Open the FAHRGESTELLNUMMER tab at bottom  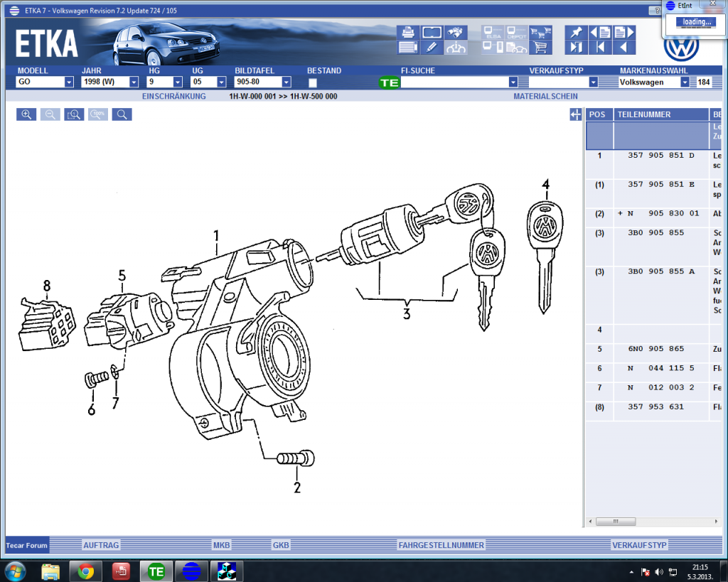[441, 545]
